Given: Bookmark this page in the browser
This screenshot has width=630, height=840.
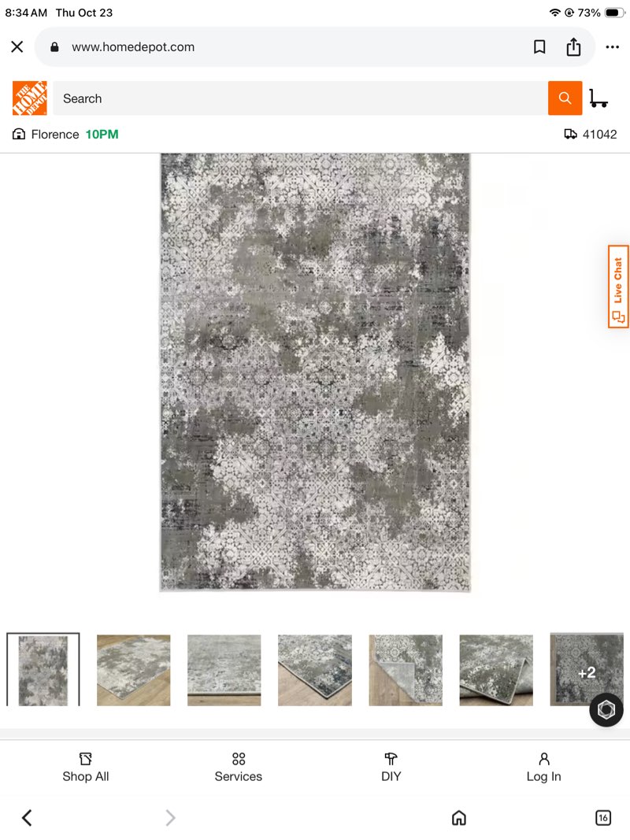Looking at the screenshot, I should [539, 47].
